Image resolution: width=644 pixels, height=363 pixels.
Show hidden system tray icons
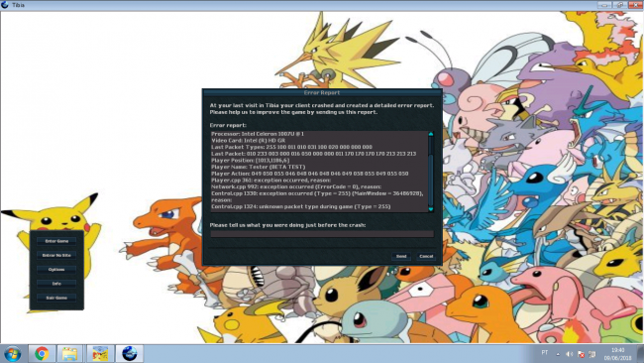pos(558,354)
